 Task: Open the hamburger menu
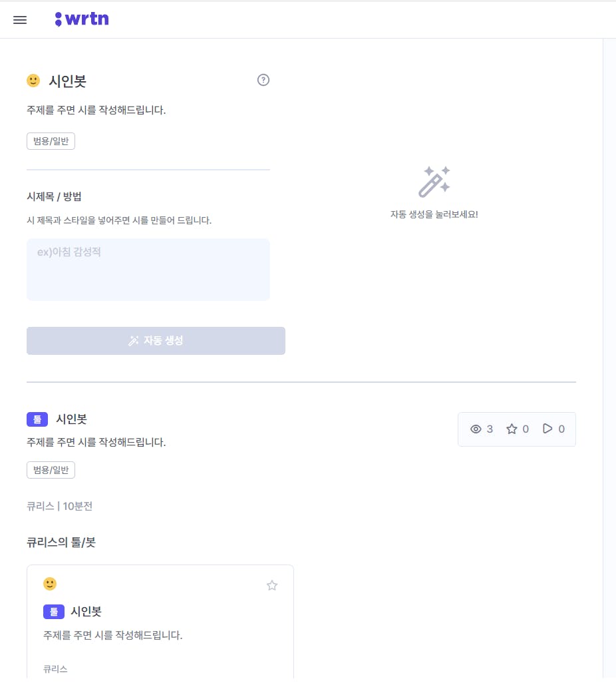20,20
